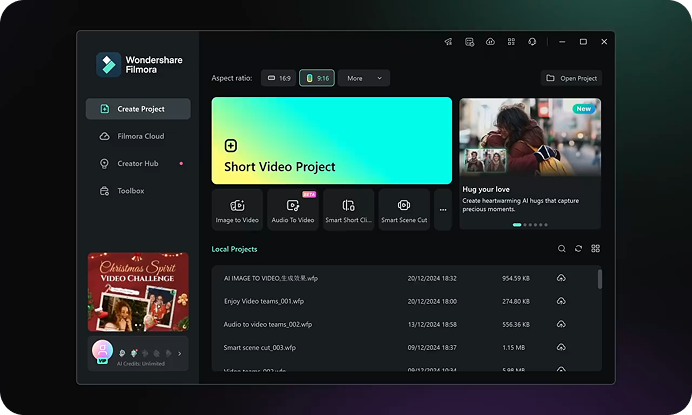Open the Smart Scene Cut tool

[404, 210]
